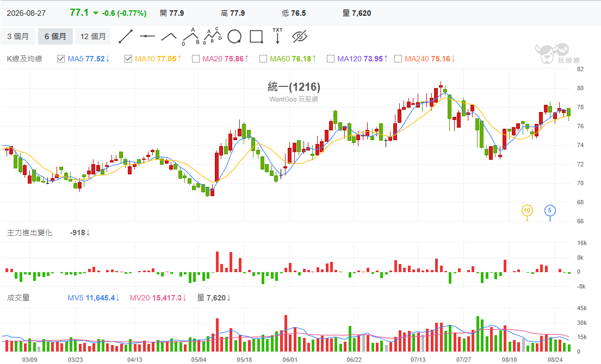
Task: Switch chart range to 12 個月
Action: coord(93,36)
